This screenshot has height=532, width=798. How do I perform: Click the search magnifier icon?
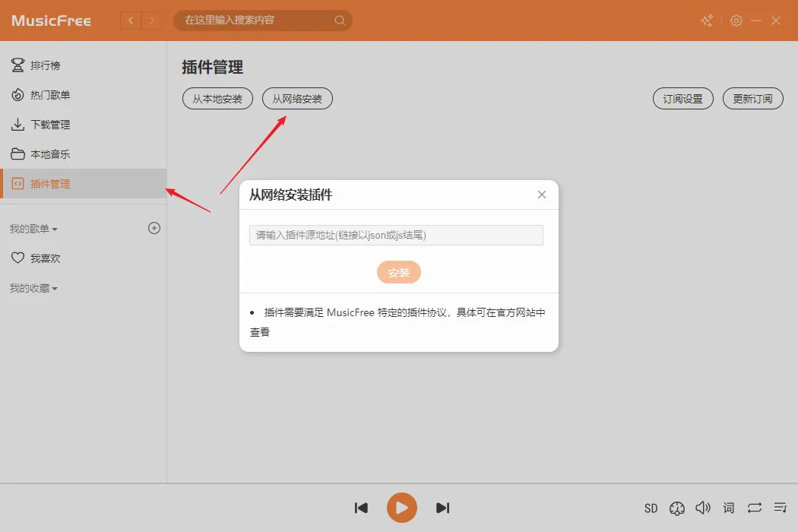[x=340, y=21]
